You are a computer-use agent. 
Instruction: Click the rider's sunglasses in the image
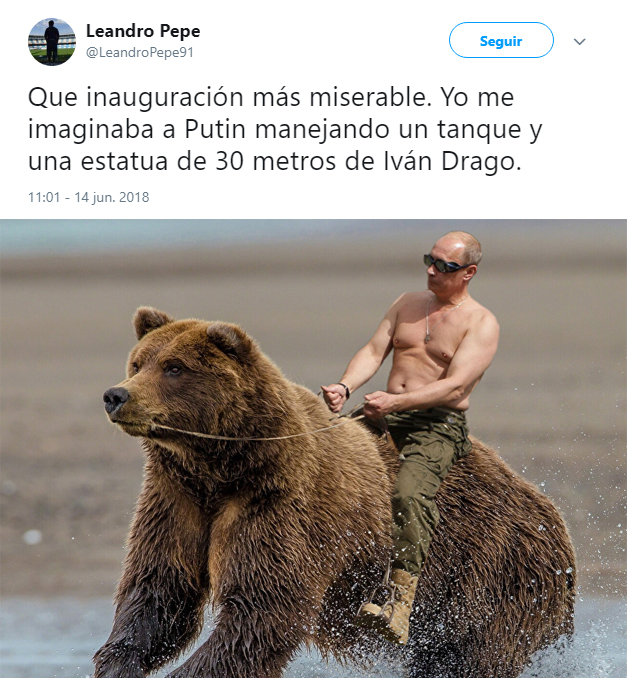(444, 263)
